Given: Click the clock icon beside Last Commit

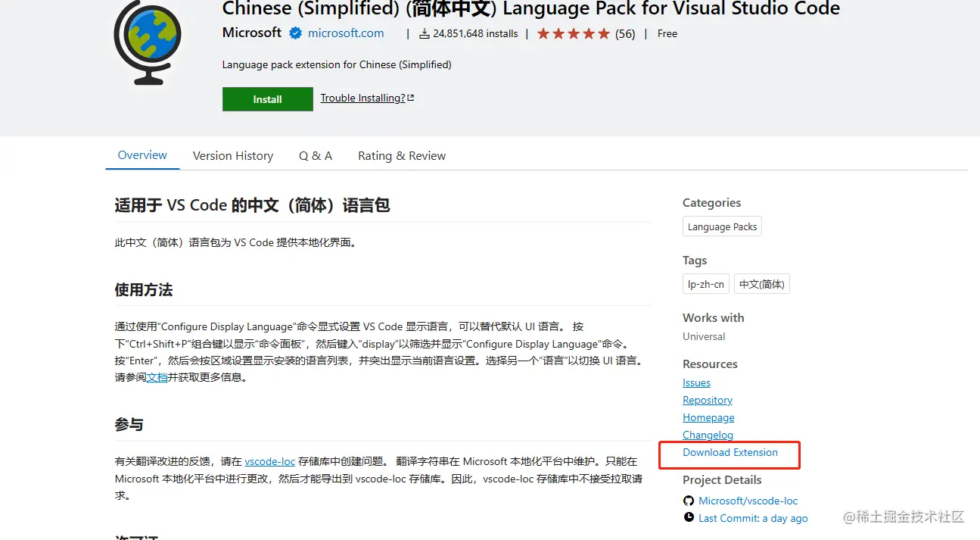Looking at the screenshot, I should [x=689, y=517].
